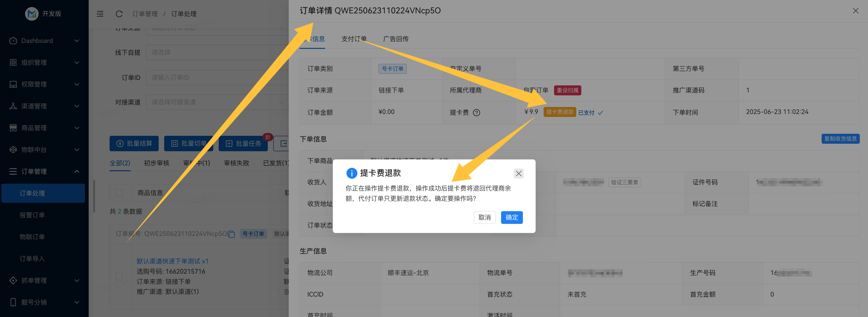The image size is (868, 317).
Task: Click the 重设归属 button
Action: pos(567,90)
